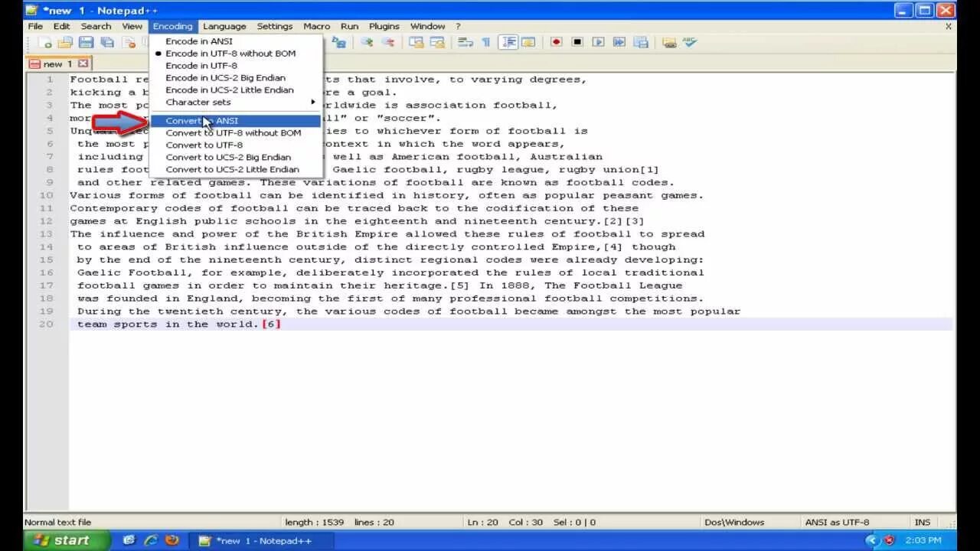Open the Search menu
The height and width of the screenshot is (551, 980).
tap(96, 26)
